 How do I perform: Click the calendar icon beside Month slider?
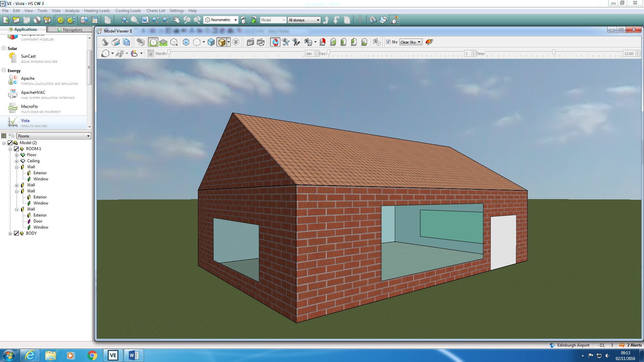click(151, 53)
